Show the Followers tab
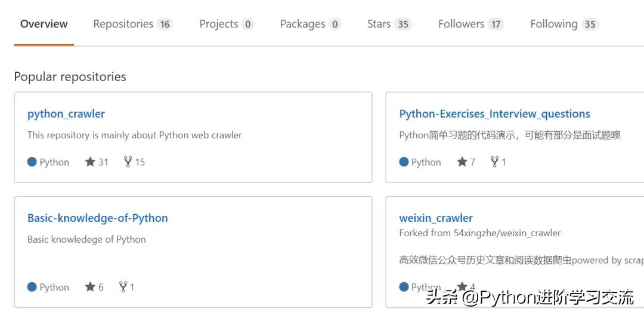The width and height of the screenshot is (644, 315). (x=471, y=24)
